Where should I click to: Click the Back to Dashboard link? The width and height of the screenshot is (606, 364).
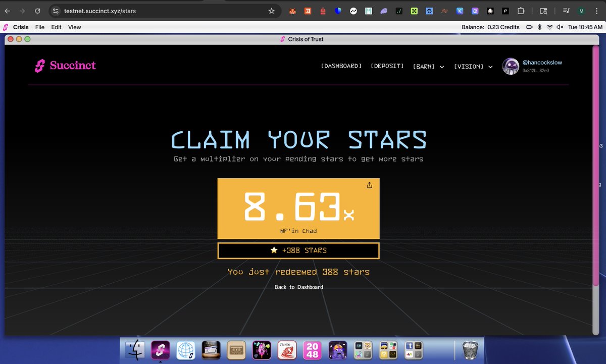point(298,287)
